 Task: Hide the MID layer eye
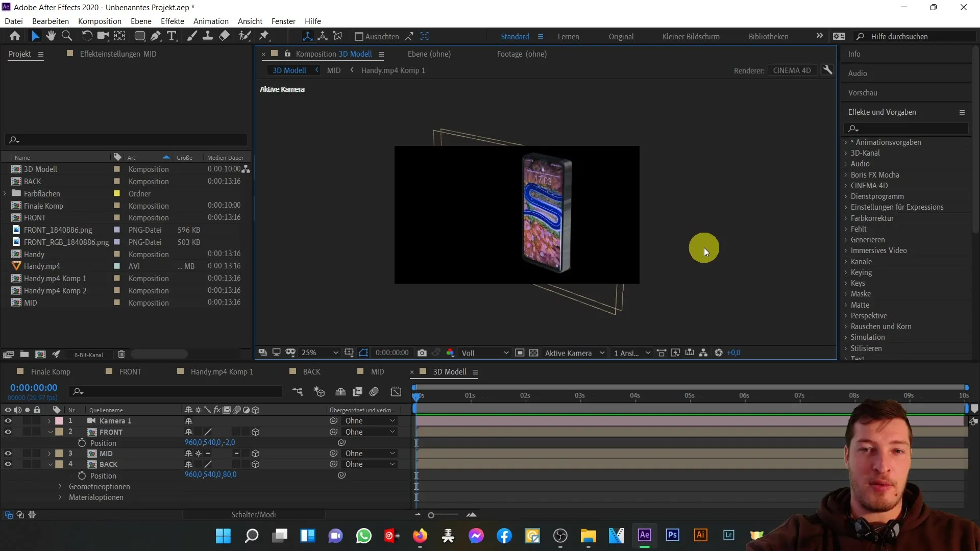coord(8,454)
